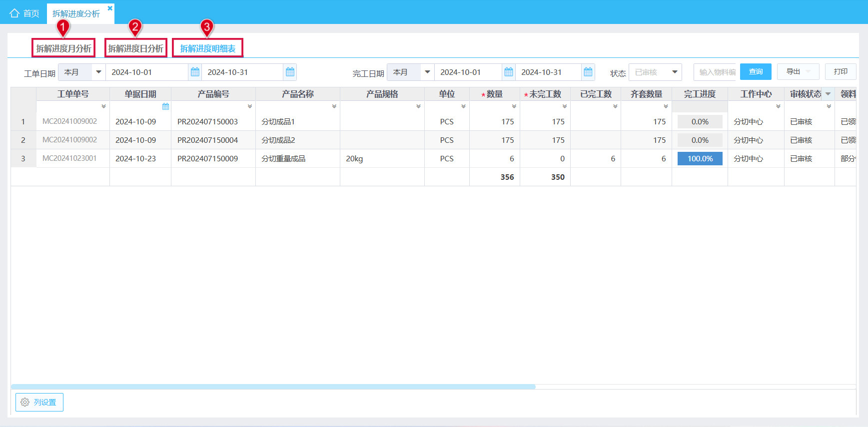Screen dimensions: 868x427
Task: Click the home icon in the top bar
Action: tap(14, 13)
